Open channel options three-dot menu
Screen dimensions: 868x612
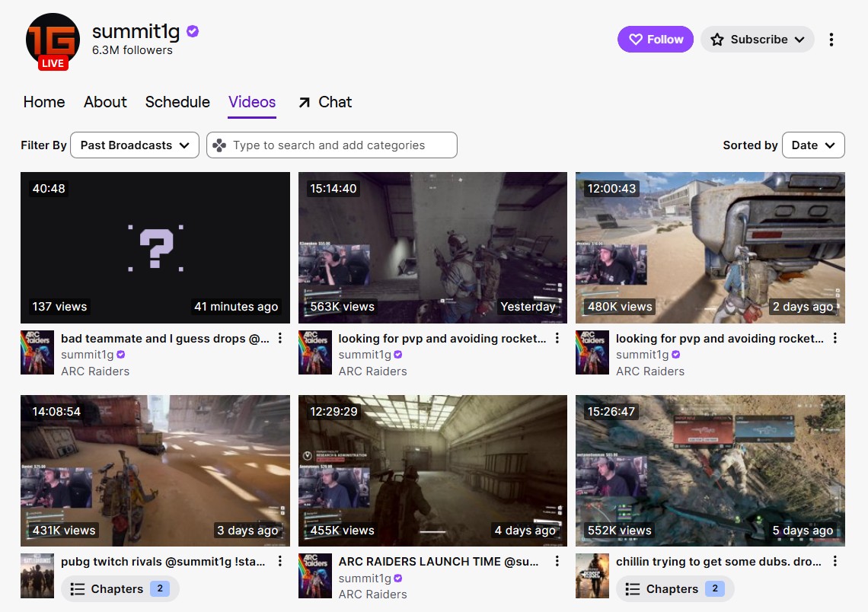click(831, 40)
